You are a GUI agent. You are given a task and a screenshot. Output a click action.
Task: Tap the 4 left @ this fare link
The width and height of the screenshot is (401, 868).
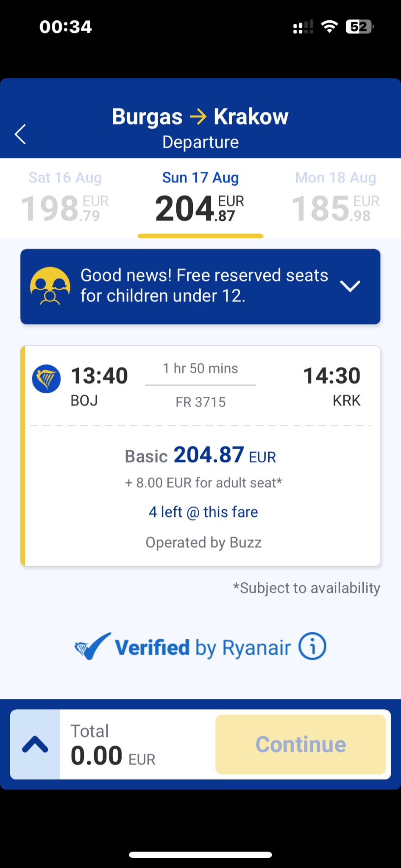(x=203, y=512)
